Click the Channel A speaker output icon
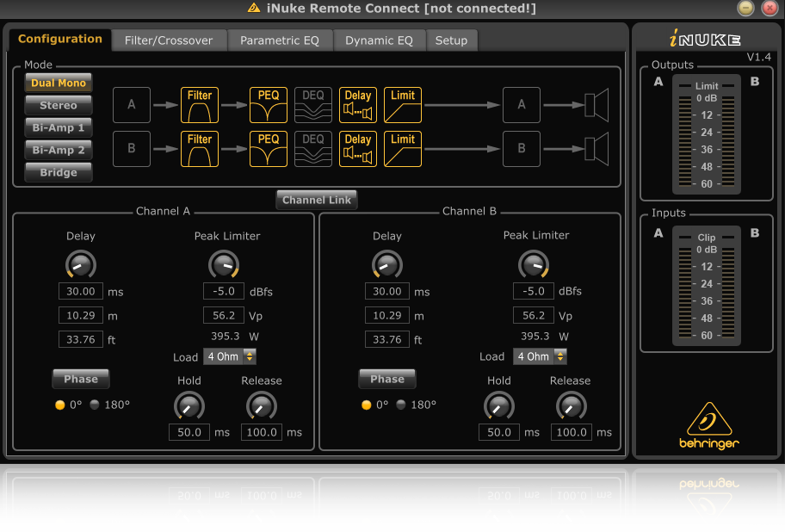Image resolution: width=785 pixels, height=532 pixels. [596, 105]
